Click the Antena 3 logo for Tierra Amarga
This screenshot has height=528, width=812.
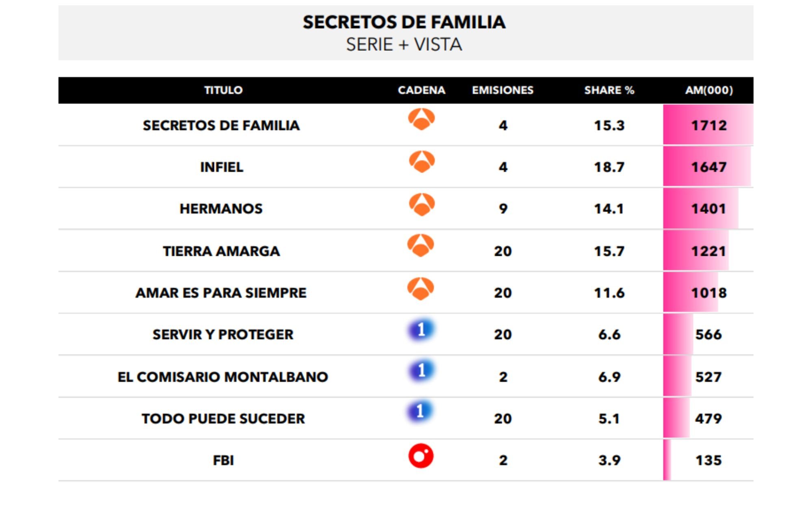(x=421, y=246)
